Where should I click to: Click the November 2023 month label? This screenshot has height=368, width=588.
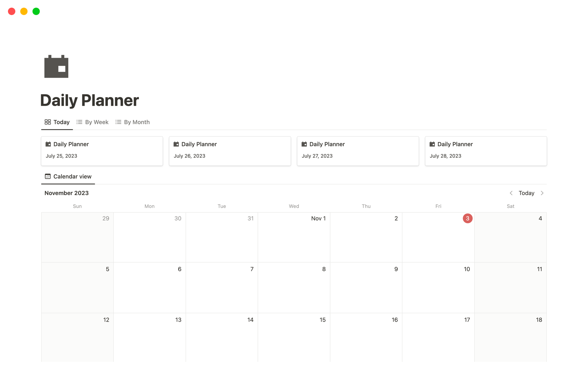pos(66,193)
